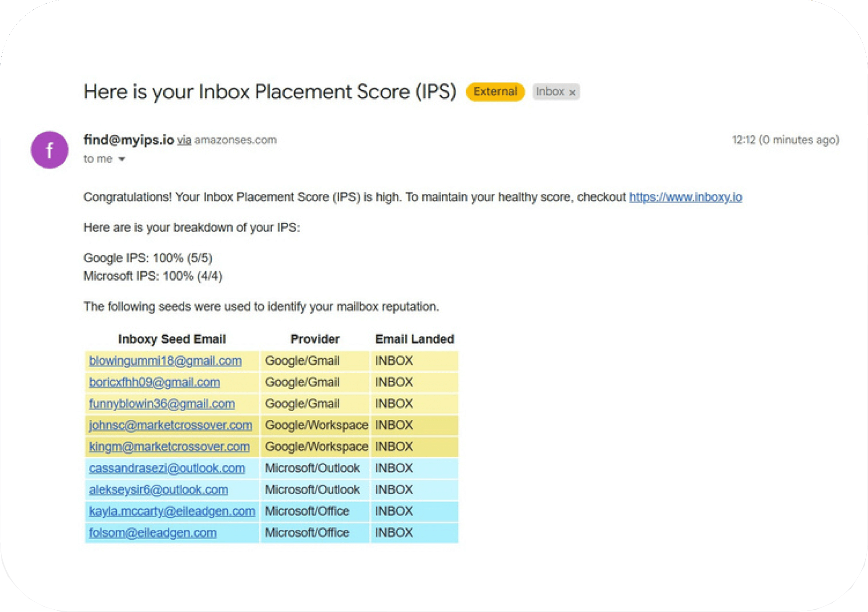Image resolution: width=868 pixels, height=612 pixels.
Task: Click the email subject heading text
Action: (x=270, y=92)
